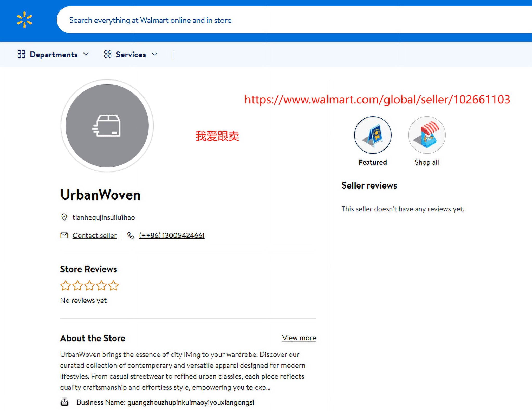The height and width of the screenshot is (411, 532).
Task: Click the Business Name store icon
Action: (x=64, y=402)
